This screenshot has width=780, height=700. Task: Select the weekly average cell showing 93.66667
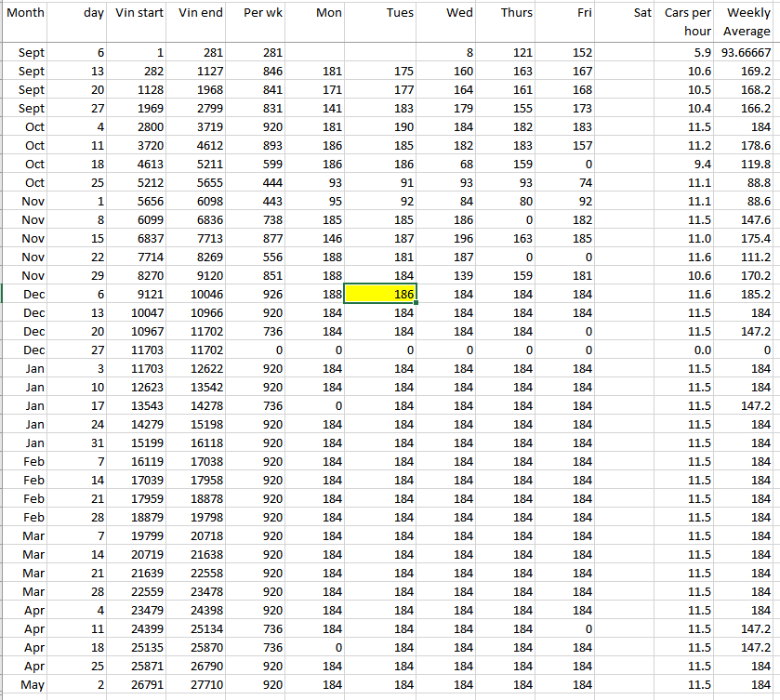click(x=747, y=53)
